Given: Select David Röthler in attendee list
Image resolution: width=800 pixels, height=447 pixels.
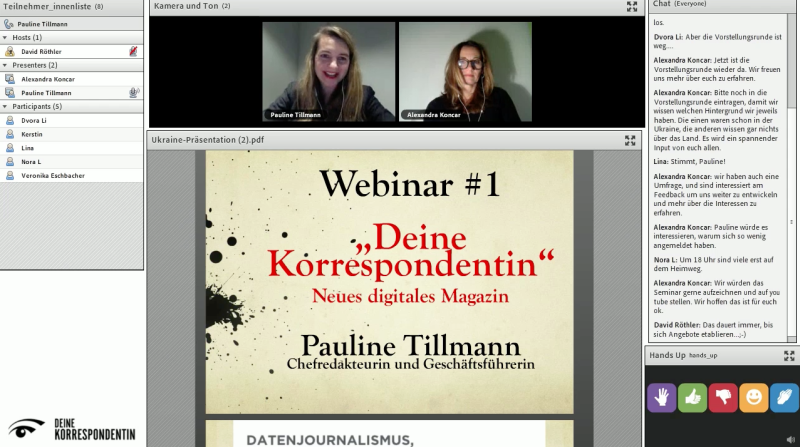Looking at the screenshot, I should [71, 52].
